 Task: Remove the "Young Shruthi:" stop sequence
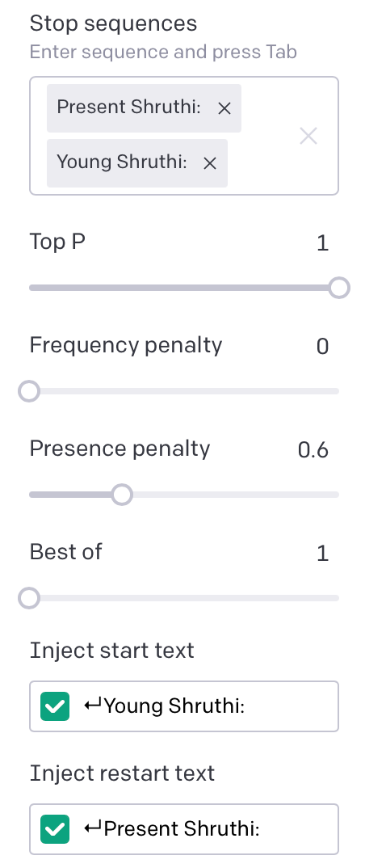point(210,163)
